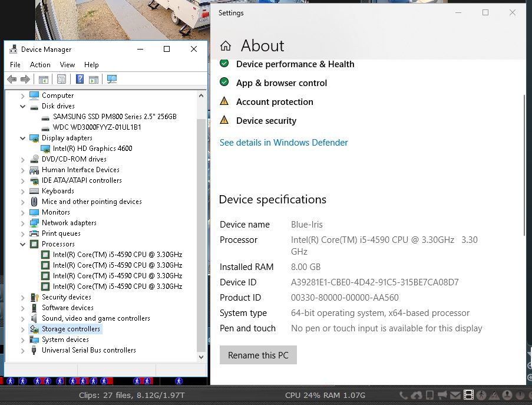Collapse the Processors node
Screen dimensions: 532x405
coord(23,244)
